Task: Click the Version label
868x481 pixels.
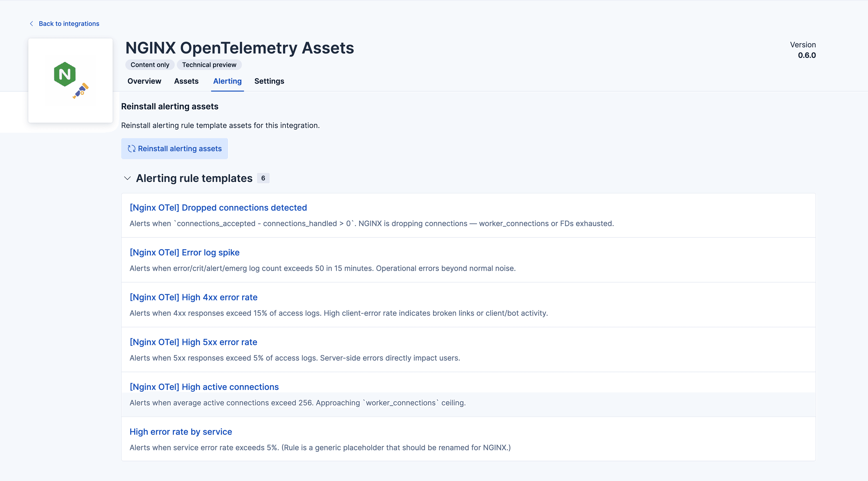Action: (803, 45)
